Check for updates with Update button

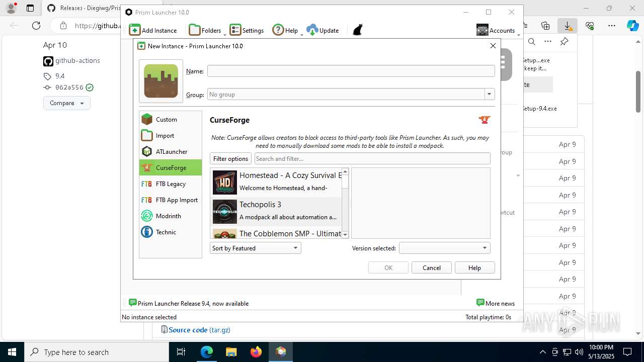coord(323,30)
